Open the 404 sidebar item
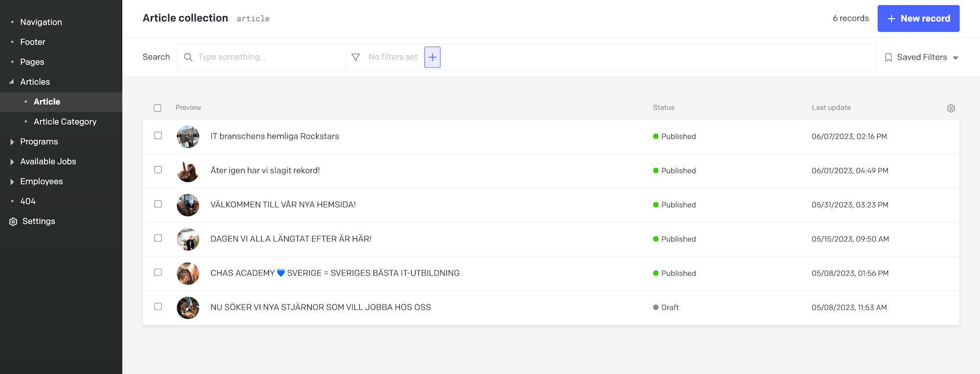Viewport: 980px width, 374px height. (x=28, y=201)
